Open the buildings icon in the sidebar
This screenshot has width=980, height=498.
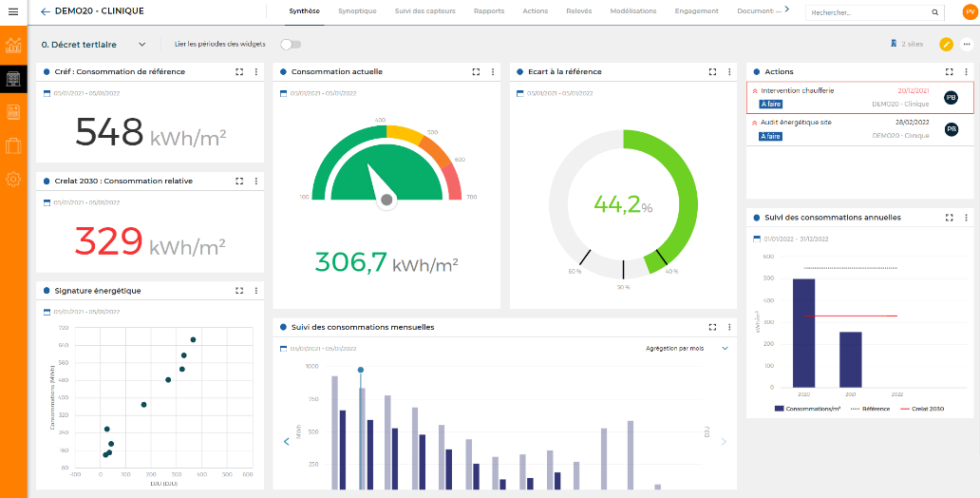click(x=13, y=79)
